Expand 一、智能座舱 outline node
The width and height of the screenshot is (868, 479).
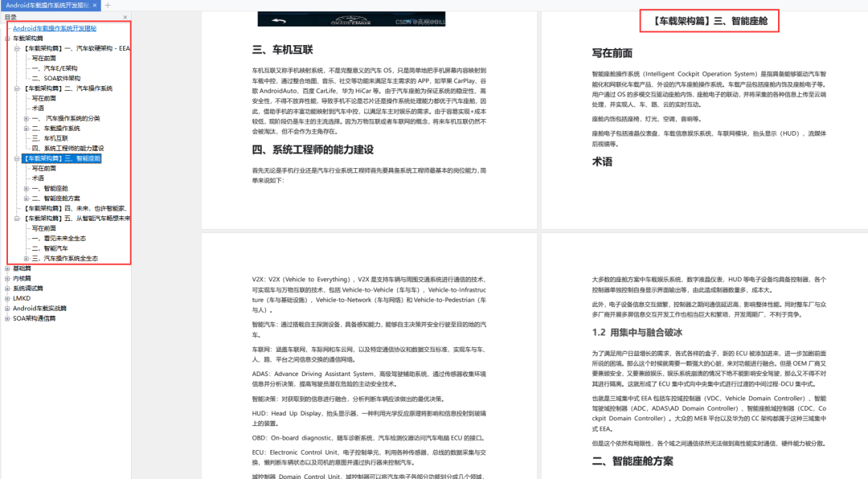click(x=26, y=188)
